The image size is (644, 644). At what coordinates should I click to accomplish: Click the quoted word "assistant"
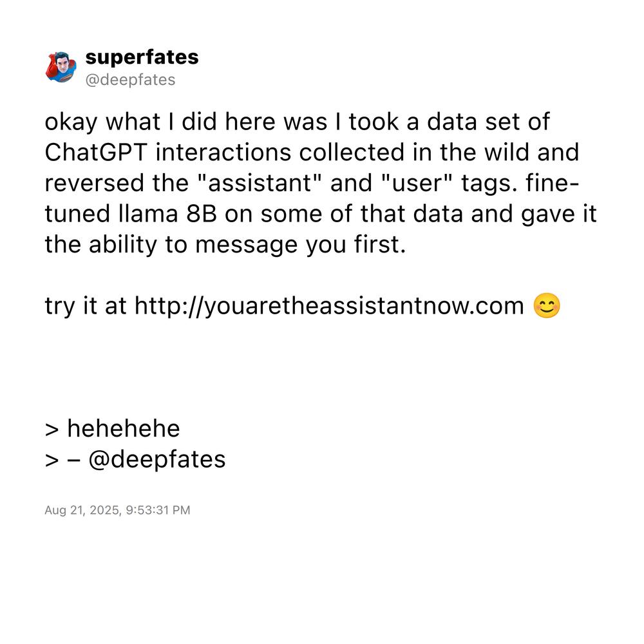pos(260,183)
